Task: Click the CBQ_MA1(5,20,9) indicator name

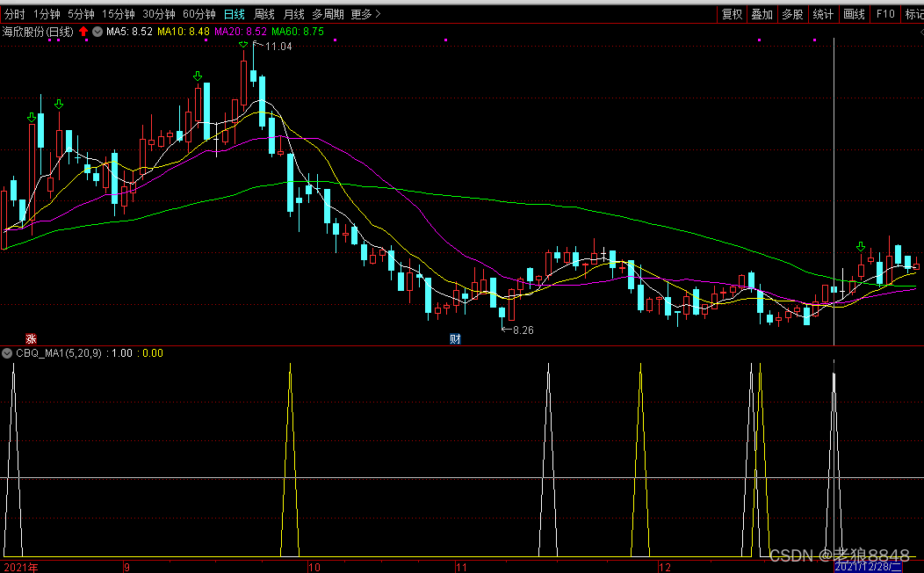Action: coord(58,353)
